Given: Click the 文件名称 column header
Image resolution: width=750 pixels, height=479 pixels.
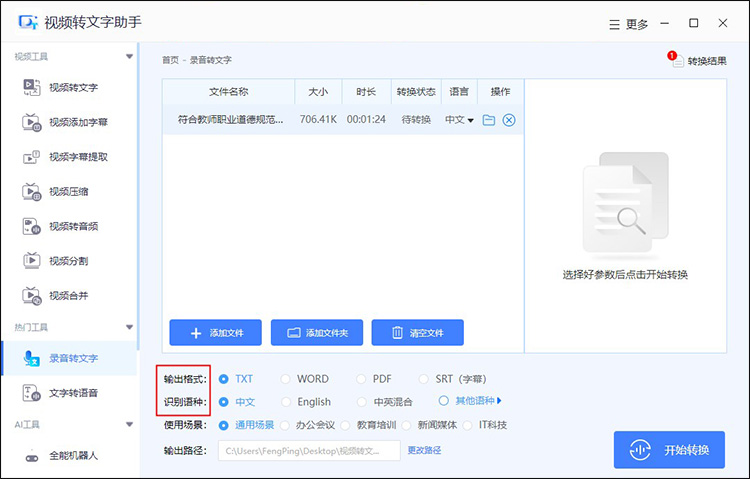Looking at the screenshot, I should 229,91.
